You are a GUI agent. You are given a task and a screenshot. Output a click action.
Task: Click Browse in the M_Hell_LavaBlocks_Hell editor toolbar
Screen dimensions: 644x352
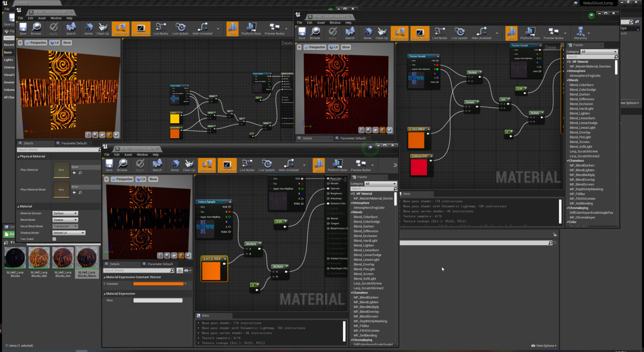click(36, 29)
